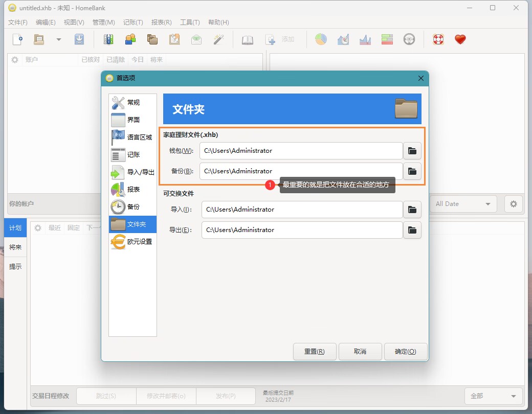Confirm with the 确定(O) button

point(406,352)
